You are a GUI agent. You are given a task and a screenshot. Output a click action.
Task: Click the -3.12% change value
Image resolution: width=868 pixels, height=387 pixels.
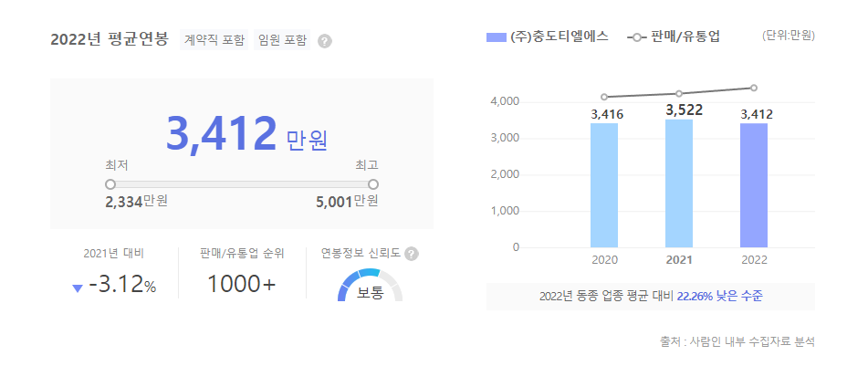[x=122, y=285]
